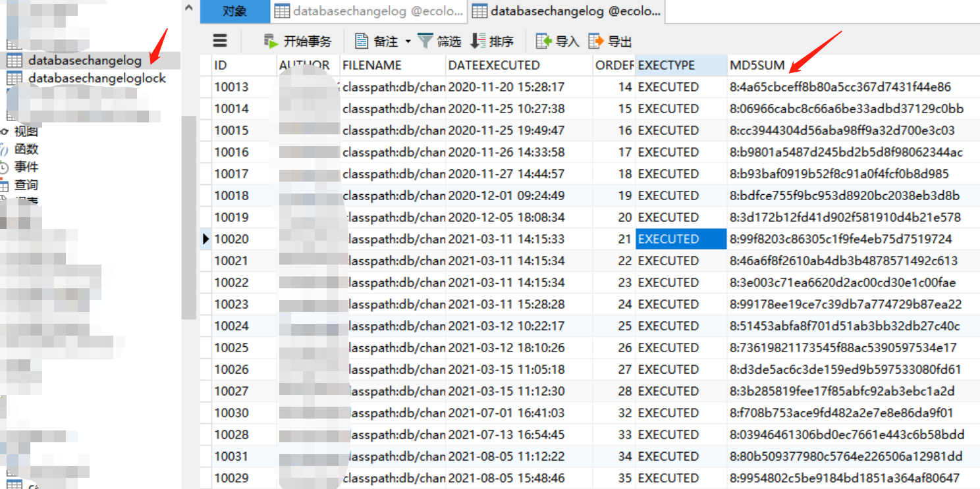The width and height of the screenshot is (980, 489).
Task: Open the hamburger menu icon on the toolbar
Action: point(220,41)
